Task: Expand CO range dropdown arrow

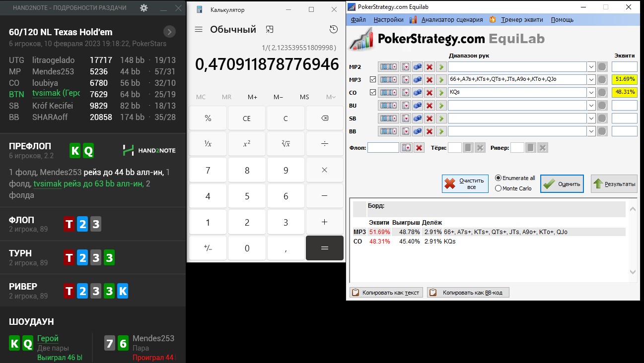Action: (x=591, y=93)
